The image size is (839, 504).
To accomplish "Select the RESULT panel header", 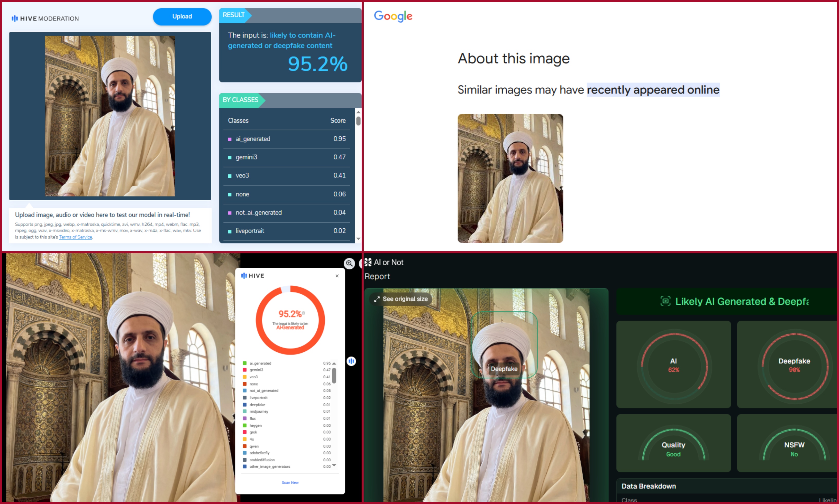I will click(x=234, y=15).
